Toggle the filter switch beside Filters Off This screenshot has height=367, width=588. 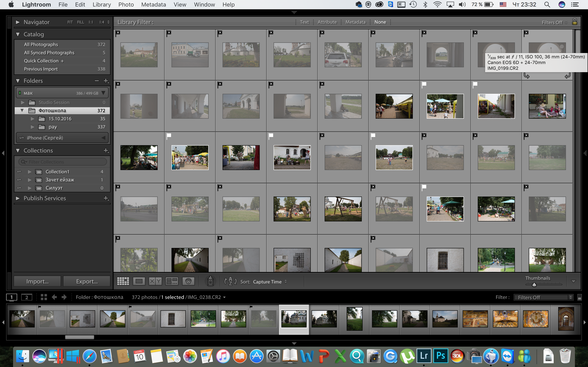point(579,297)
